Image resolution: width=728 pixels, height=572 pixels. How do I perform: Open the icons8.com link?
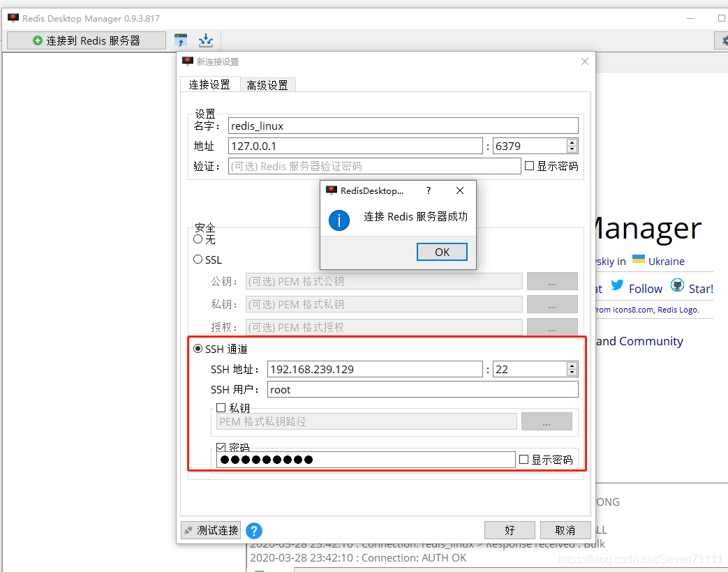point(632,310)
